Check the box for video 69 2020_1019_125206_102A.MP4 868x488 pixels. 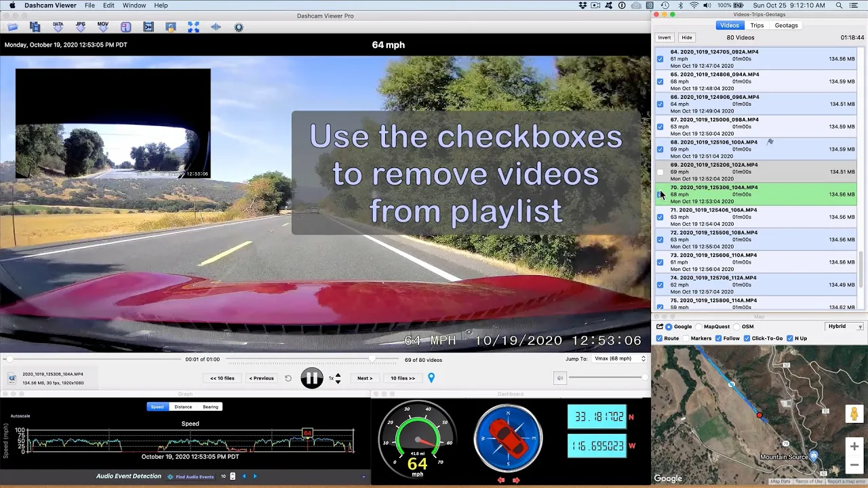pos(660,172)
